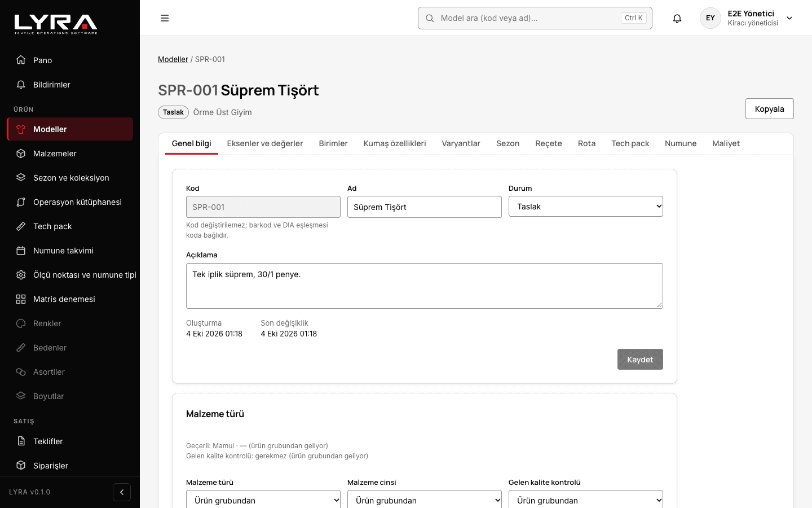Click the Tech pack ruler icon in sidebar
This screenshot has width=812, height=508.
coord(21,226)
